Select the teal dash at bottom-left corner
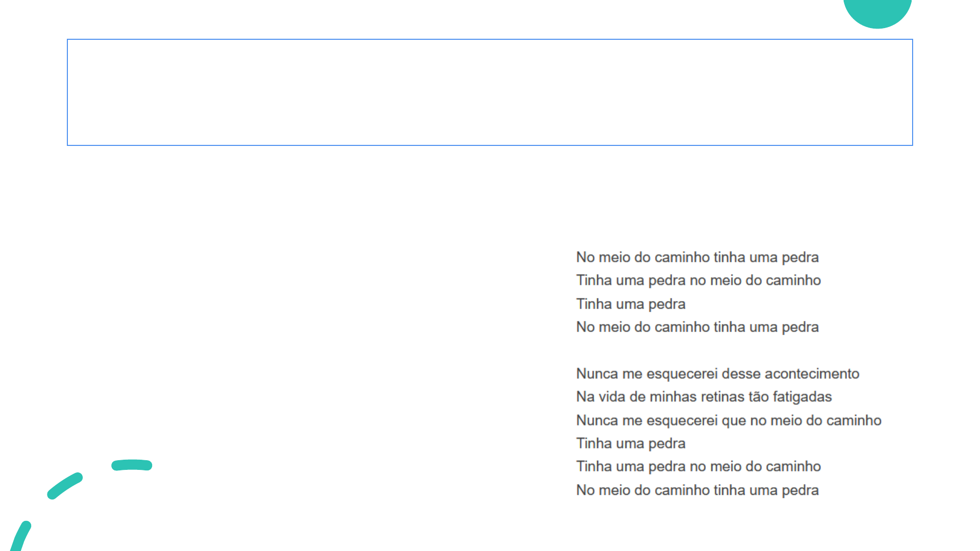The image size is (980, 551). pos(20,537)
